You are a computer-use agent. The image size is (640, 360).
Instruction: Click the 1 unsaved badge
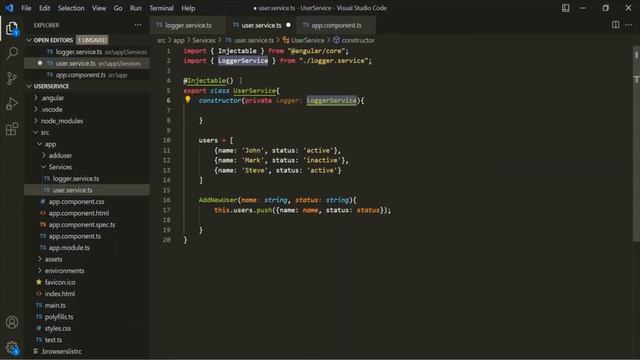(92, 40)
